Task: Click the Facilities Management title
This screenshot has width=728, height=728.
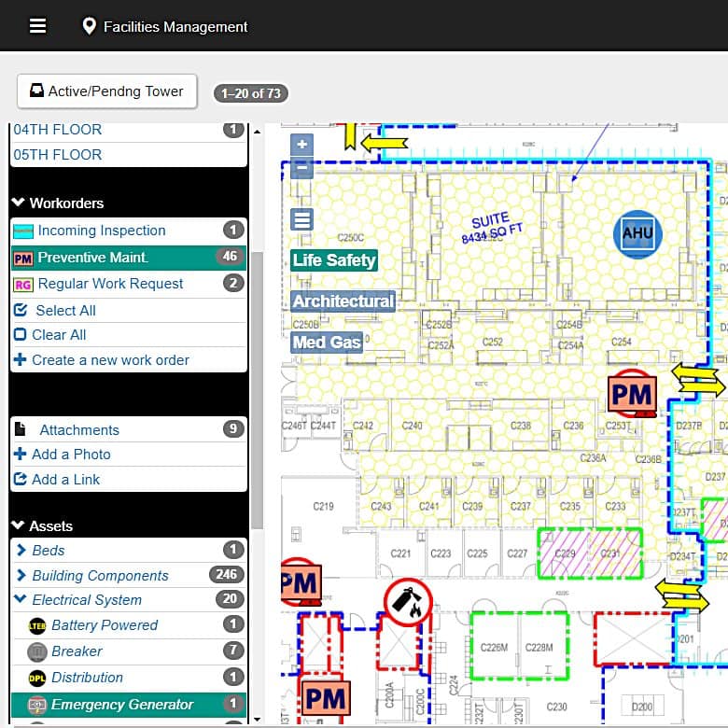Action: click(175, 26)
